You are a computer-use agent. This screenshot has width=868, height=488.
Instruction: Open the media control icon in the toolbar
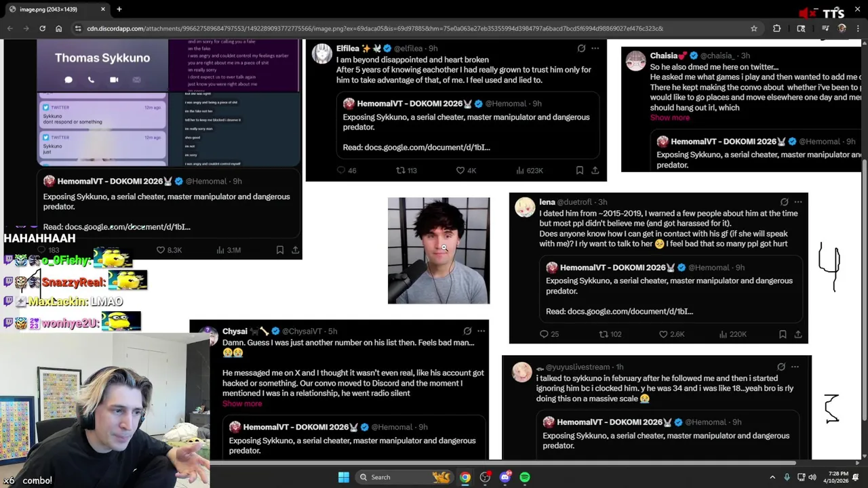tap(825, 28)
